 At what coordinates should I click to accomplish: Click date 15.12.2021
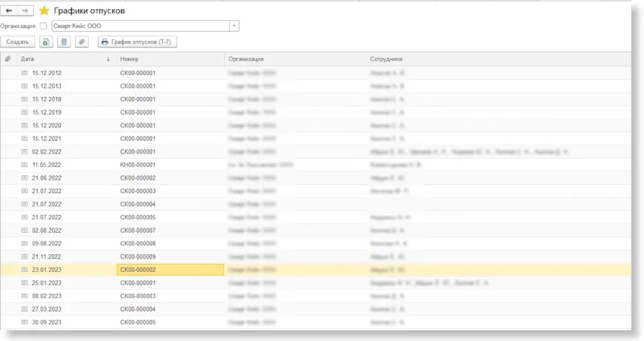(47, 138)
